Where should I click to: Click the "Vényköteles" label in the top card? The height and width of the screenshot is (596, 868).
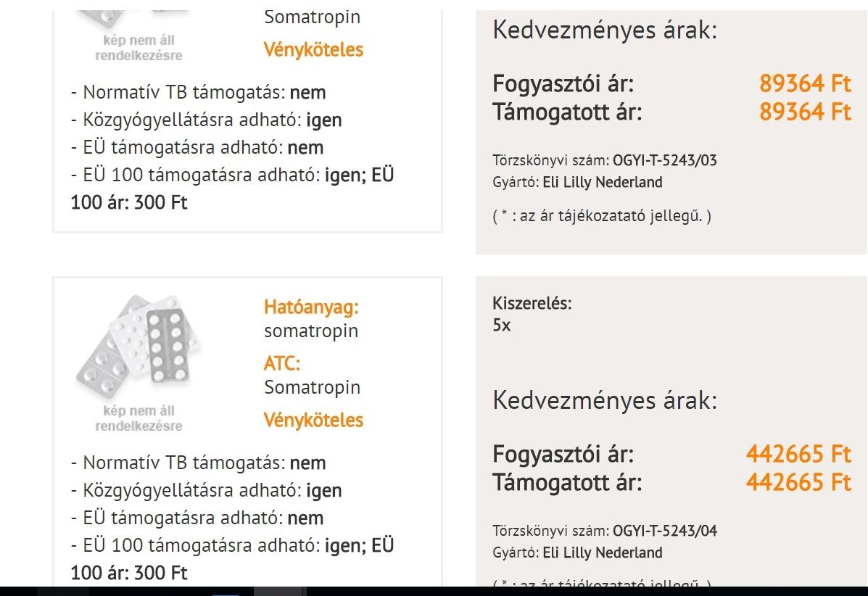point(313,50)
